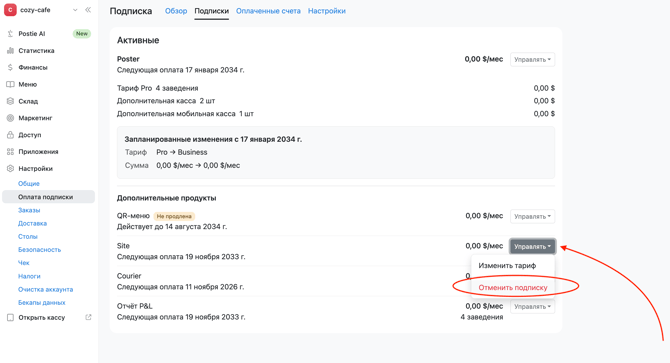
Task: Open the Оплаченные счета tab
Action: click(x=268, y=11)
